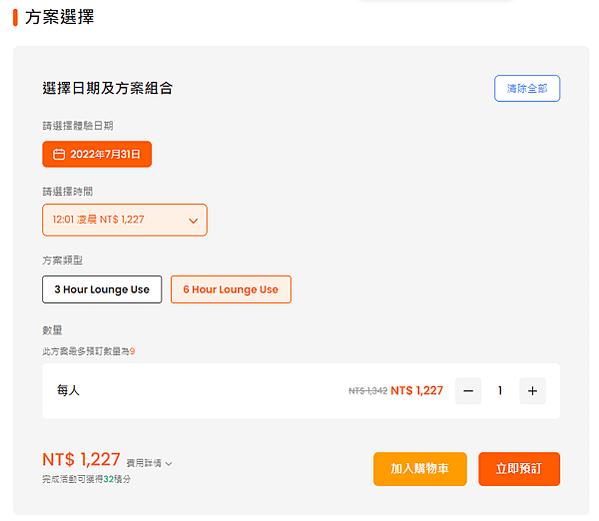Book now with 立即預訂 button
The height and width of the screenshot is (521, 599).
pos(519,469)
